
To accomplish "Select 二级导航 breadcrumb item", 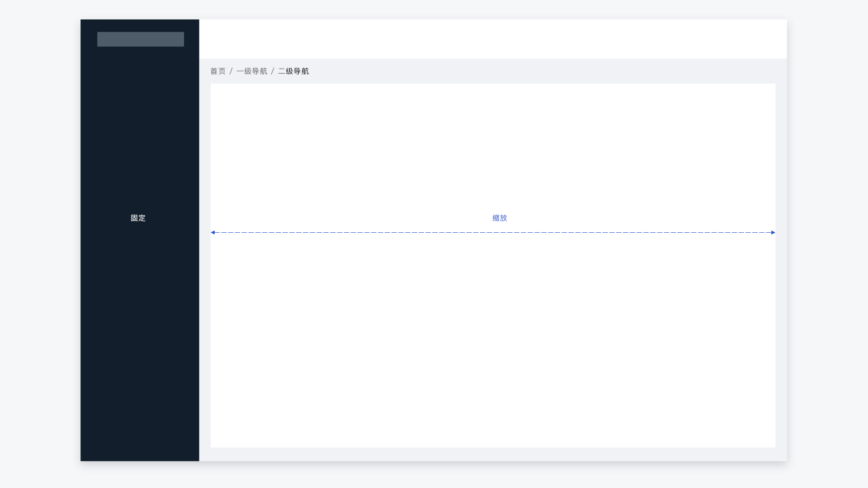I will (293, 71).
